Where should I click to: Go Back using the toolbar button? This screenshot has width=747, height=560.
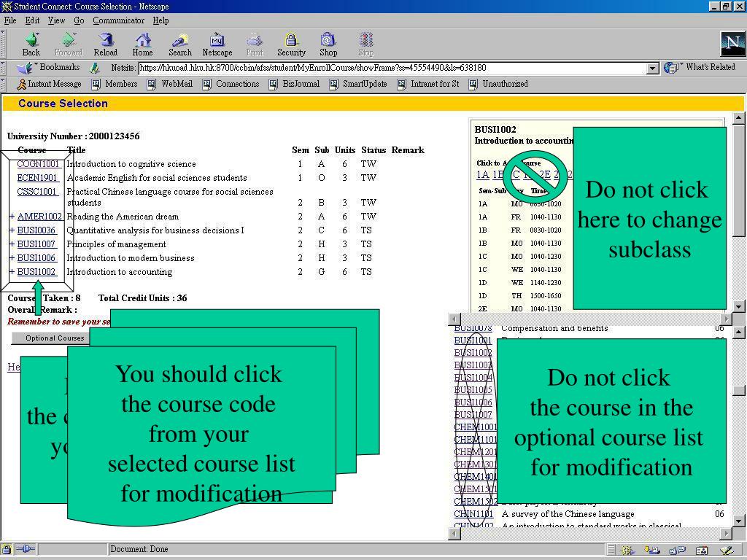pos(31,44)
